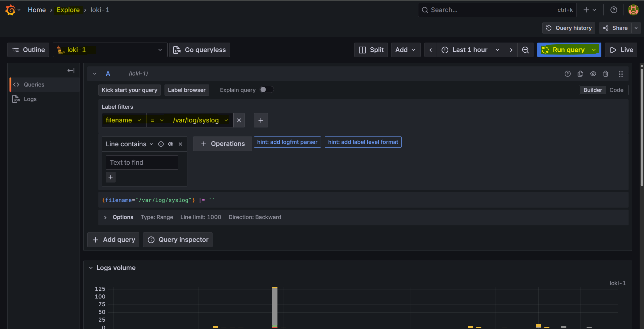Open the loki-1 data source picker
Screen dimensions: 644x329
tap(110, 50)
